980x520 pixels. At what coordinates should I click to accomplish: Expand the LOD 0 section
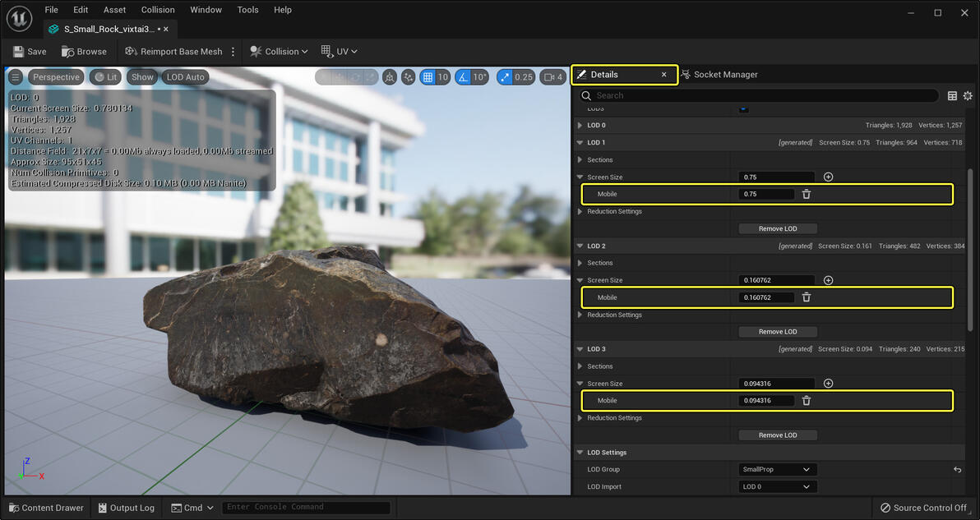click(x=580, y=126)
